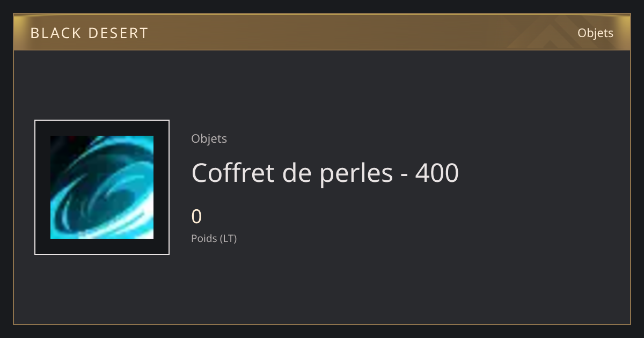This screenshot has height=338, width=644.
Task: Go to Objets in the top-right header
Action: point(595,33)
